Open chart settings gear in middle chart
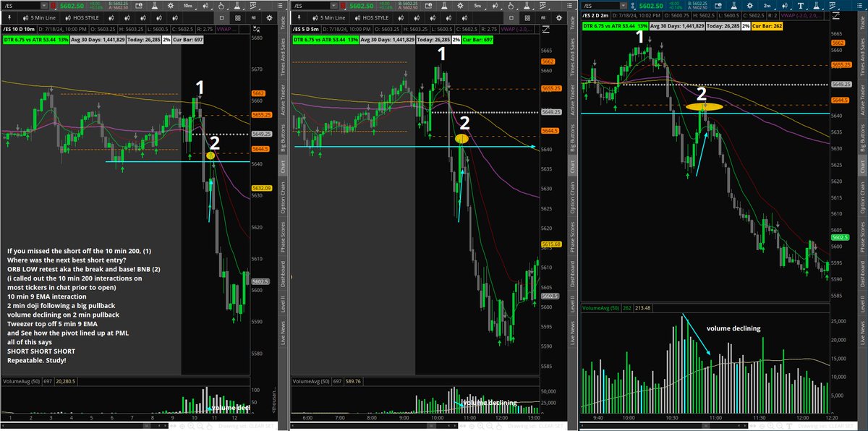This screenshot has width=868, height=431. pos(460,6)
